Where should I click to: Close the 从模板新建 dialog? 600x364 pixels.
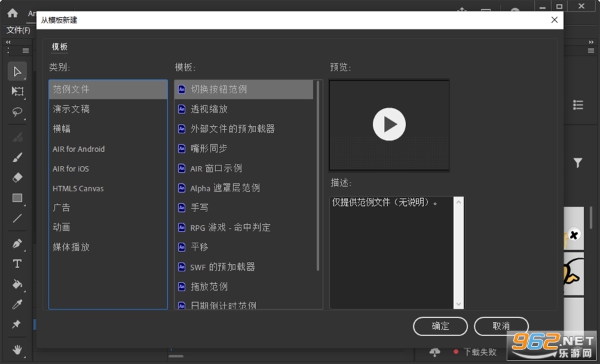[554, 20]
